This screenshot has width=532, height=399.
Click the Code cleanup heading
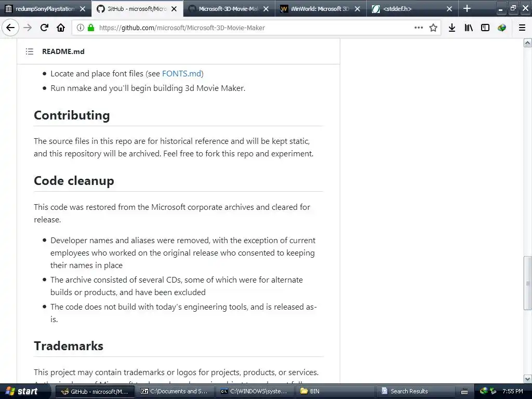74,181
